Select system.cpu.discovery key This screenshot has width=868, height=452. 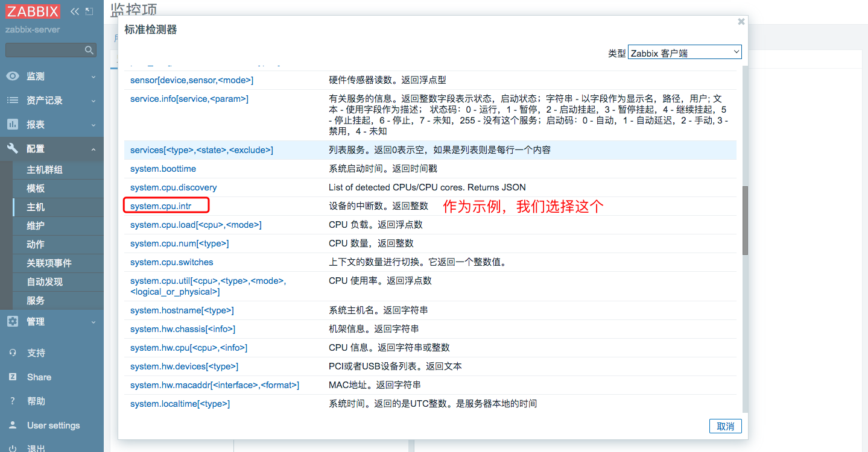click(174, 187)
